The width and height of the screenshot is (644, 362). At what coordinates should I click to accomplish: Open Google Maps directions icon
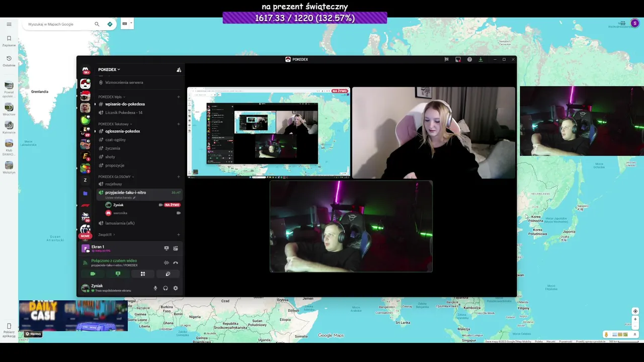[110, 24]
